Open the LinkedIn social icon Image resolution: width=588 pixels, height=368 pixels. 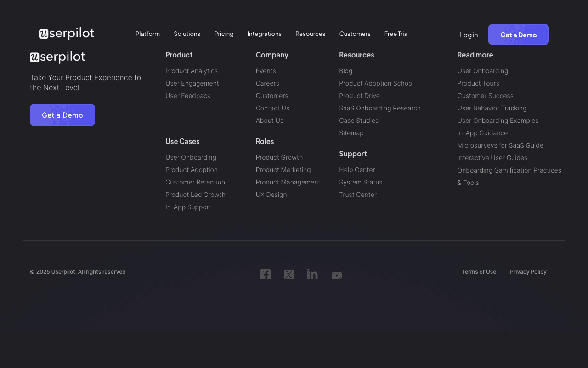pos(312,274)
